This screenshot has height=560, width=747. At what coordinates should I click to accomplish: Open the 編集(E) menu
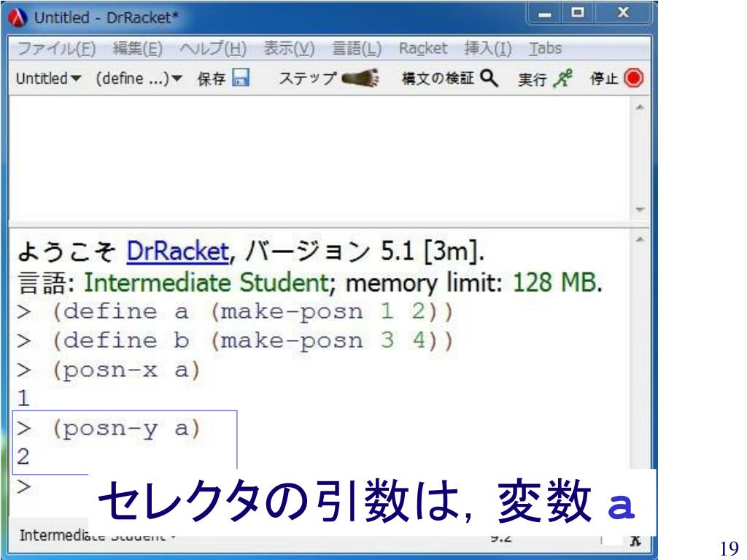tap(137, 48)
